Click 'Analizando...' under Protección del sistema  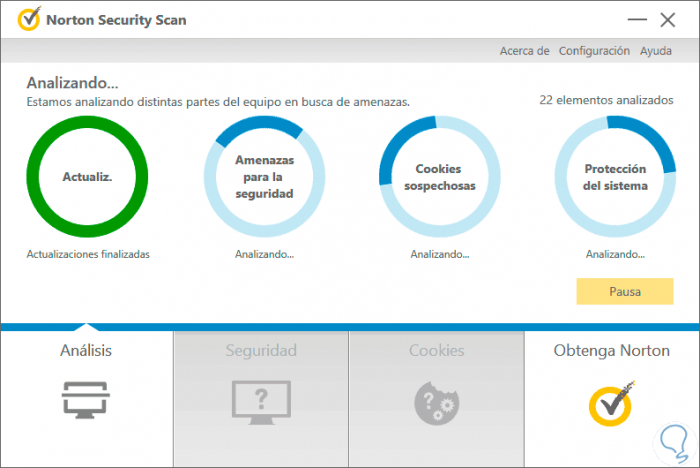(615, 254)
